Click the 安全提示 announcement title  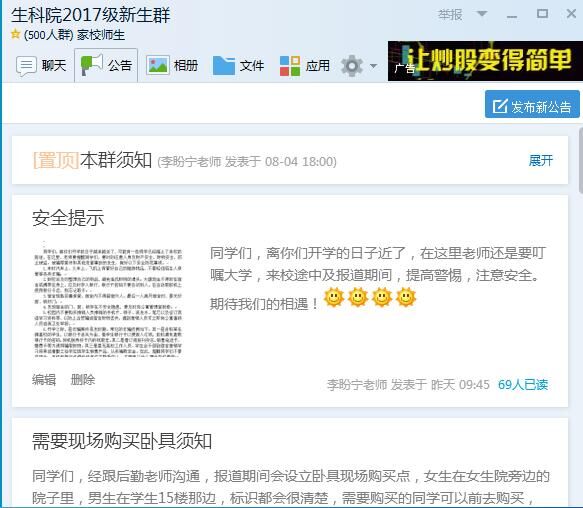click(x=68, y=218)
